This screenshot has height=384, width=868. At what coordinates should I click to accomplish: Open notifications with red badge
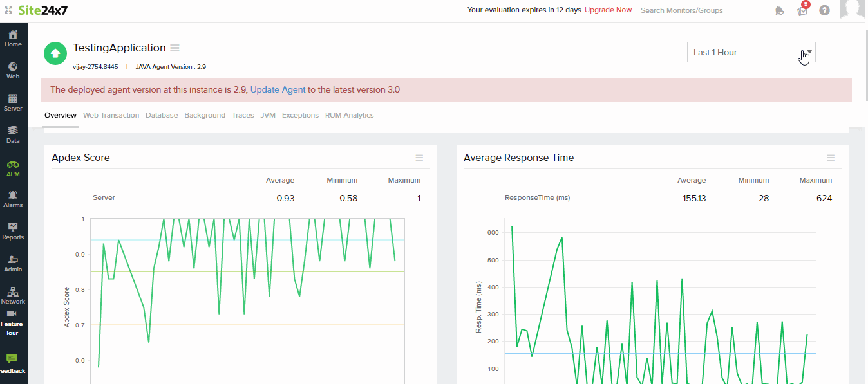tap(802, 10)
